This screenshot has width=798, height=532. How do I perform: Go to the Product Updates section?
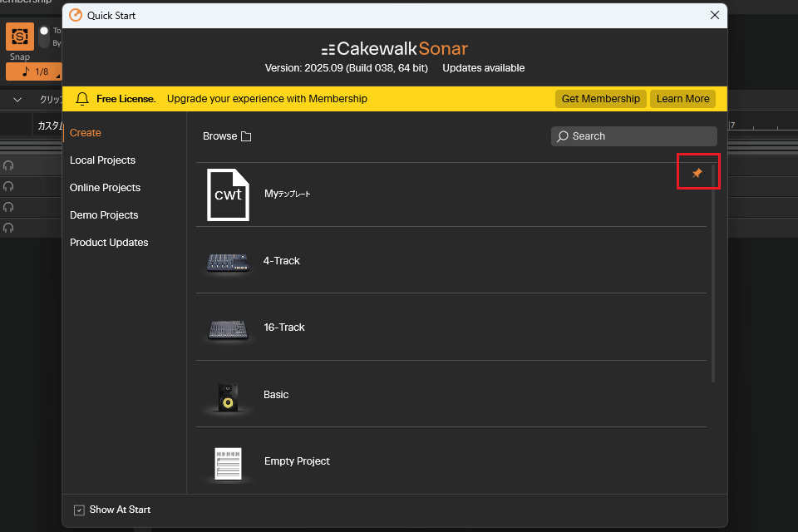(x=109, y=243)
